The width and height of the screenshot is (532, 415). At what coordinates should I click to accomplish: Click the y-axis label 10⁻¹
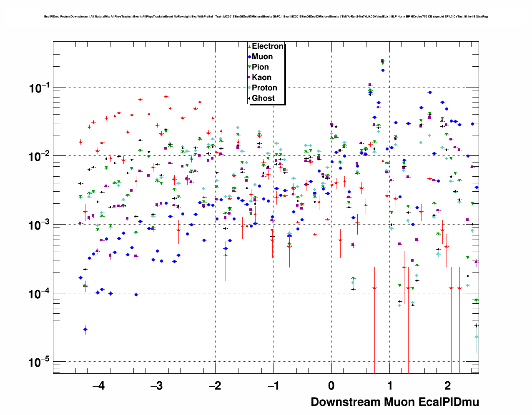tap(39, 88)
